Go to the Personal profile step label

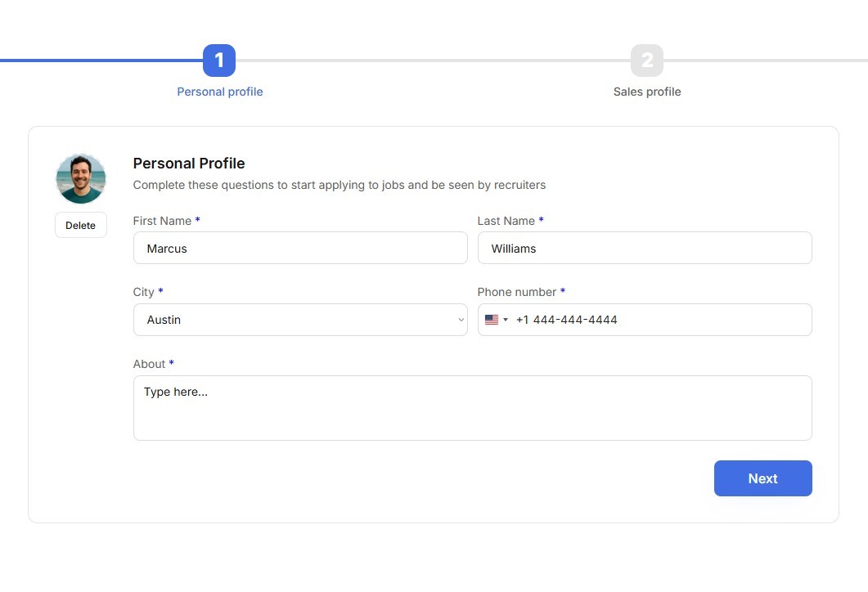pyautogui.click(x=220, y=92)
